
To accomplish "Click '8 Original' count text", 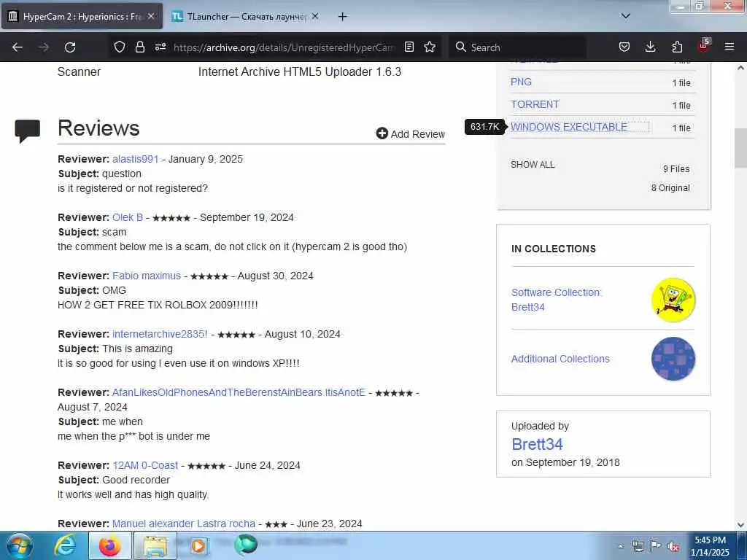I will [x=670, y=188].
